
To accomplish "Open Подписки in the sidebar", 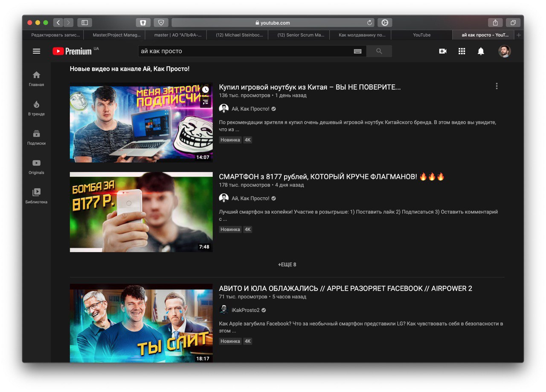I will coord(36,138).
